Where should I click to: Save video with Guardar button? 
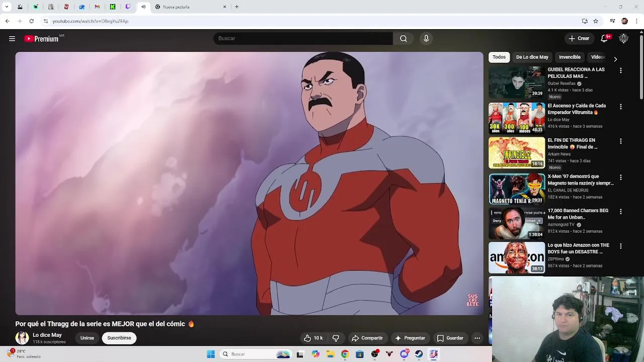(450, 338)
